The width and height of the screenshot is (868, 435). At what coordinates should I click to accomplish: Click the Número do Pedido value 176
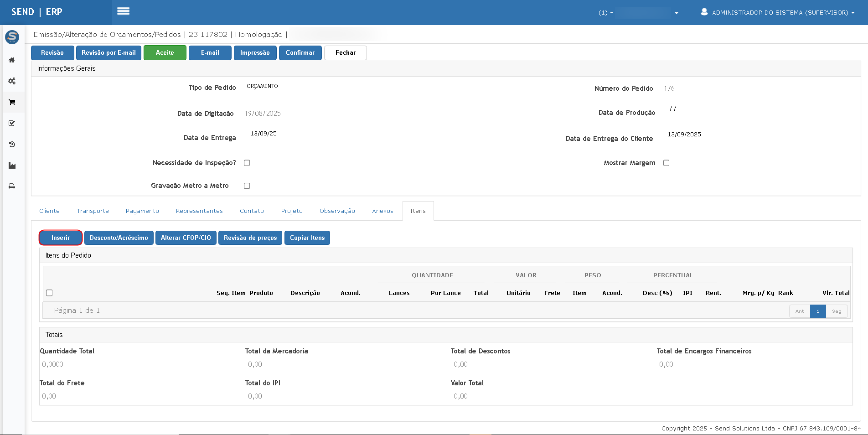[x=669, y=88]
